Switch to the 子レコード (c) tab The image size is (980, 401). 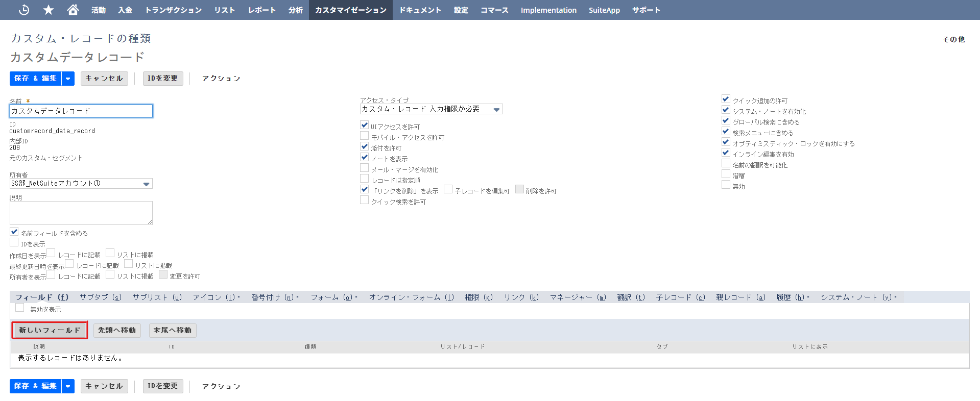[681, 297]
